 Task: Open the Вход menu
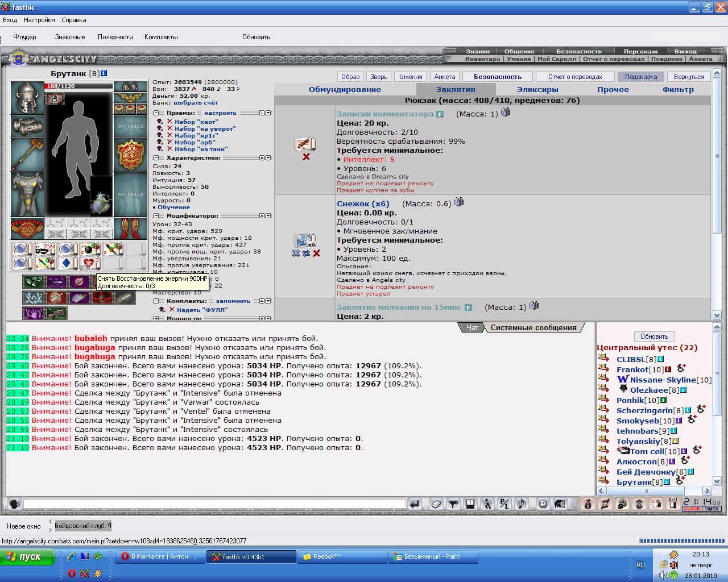10,20
